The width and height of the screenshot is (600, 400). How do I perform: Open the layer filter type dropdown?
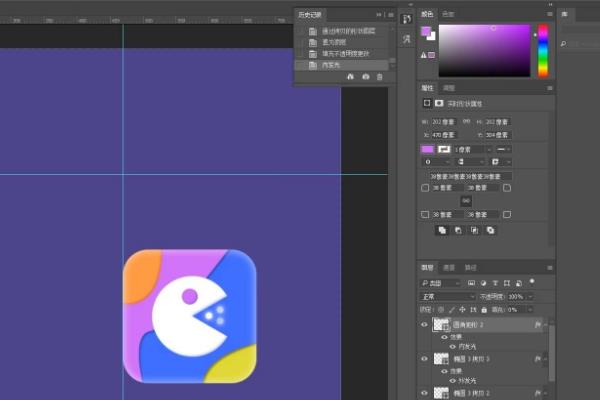point(440,283)
